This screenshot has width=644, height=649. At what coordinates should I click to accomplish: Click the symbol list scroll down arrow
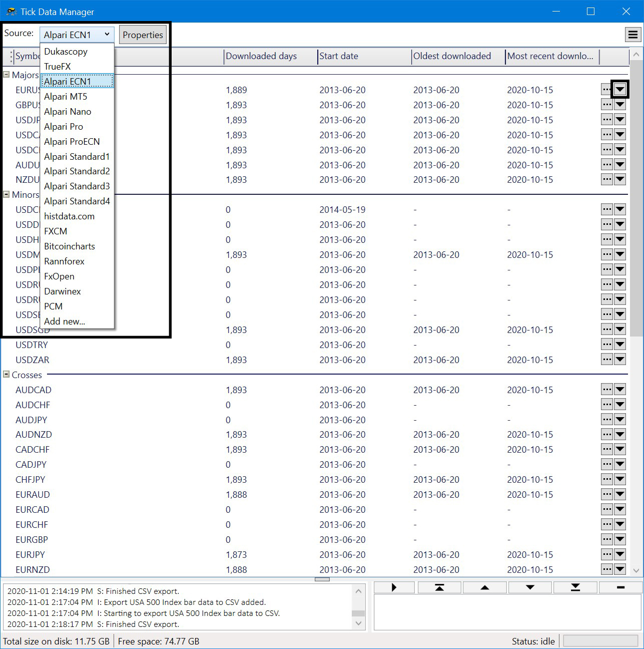(636, 570)
